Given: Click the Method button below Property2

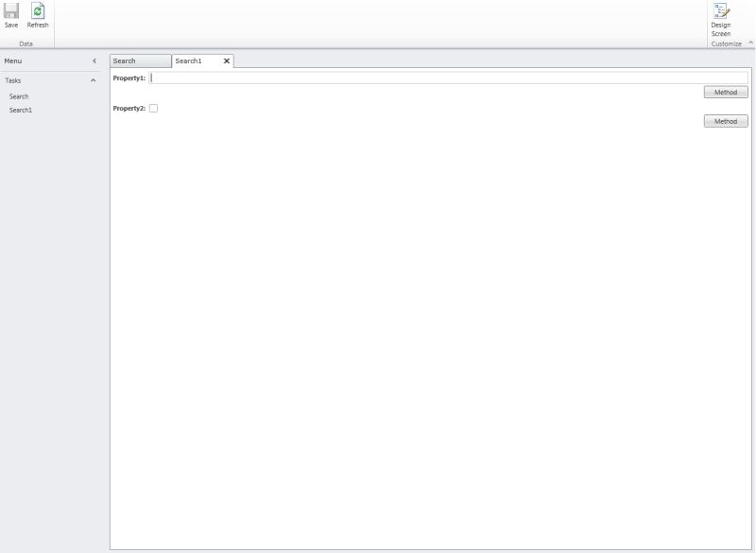Looking at the screenshot, I should tap(725, 121).
